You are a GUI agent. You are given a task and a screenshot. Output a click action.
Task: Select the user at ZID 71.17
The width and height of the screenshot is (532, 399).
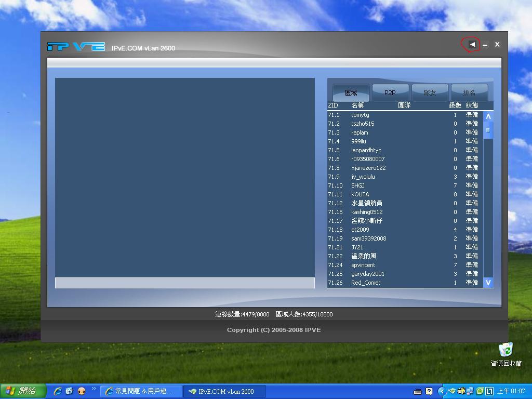405,221
